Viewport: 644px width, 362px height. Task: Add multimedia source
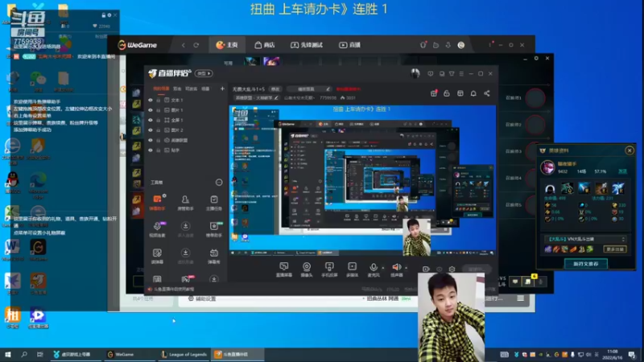[352, 269]
